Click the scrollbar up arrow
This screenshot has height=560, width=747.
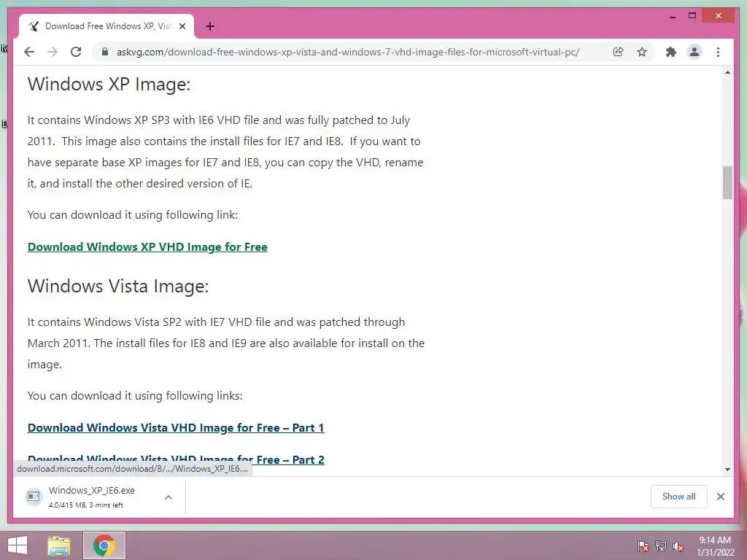727,72
